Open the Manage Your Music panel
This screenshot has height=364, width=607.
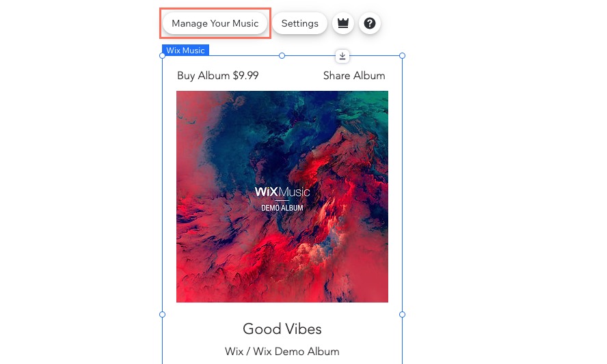coord(215,23)
